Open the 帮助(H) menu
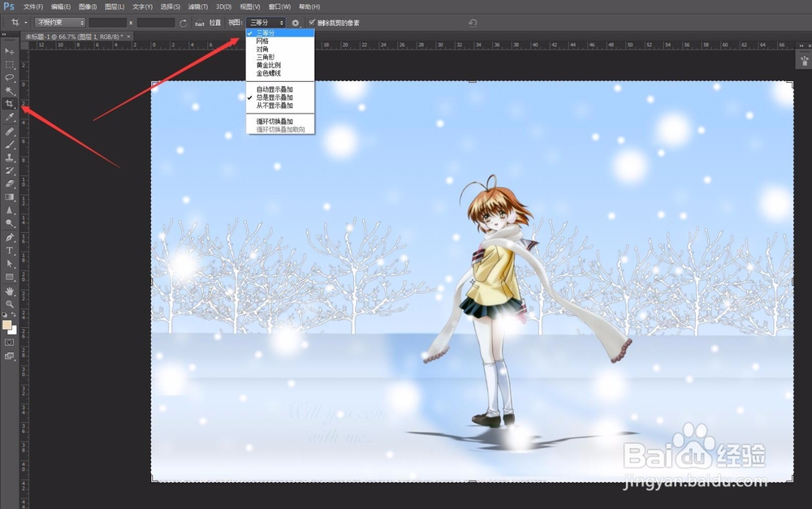The image size is (812, 509). (x=309, y=6)
